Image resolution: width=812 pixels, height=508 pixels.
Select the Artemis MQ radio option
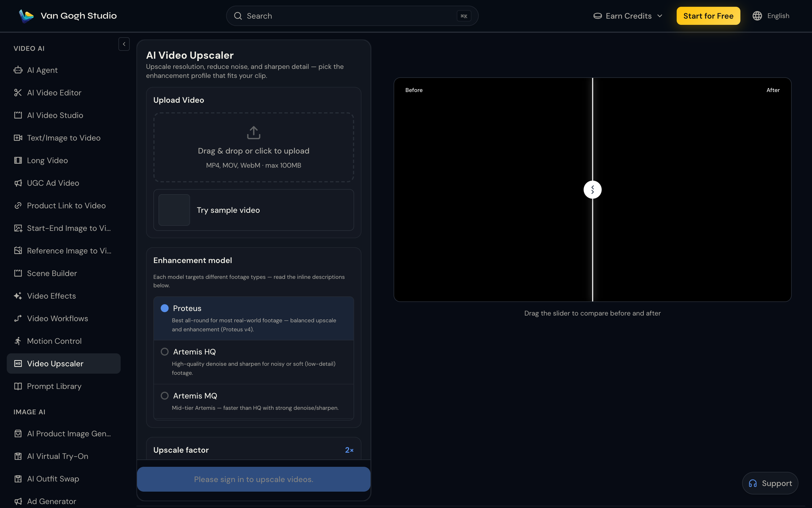164,396
